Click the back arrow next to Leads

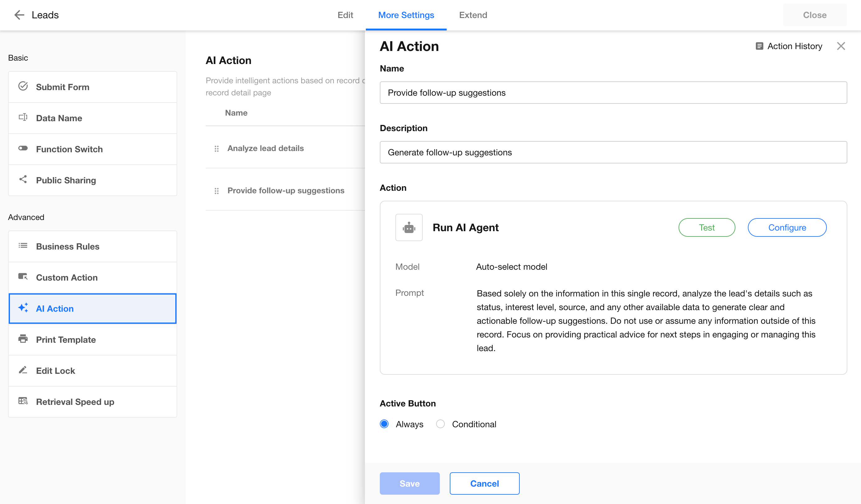coord(19,15)
